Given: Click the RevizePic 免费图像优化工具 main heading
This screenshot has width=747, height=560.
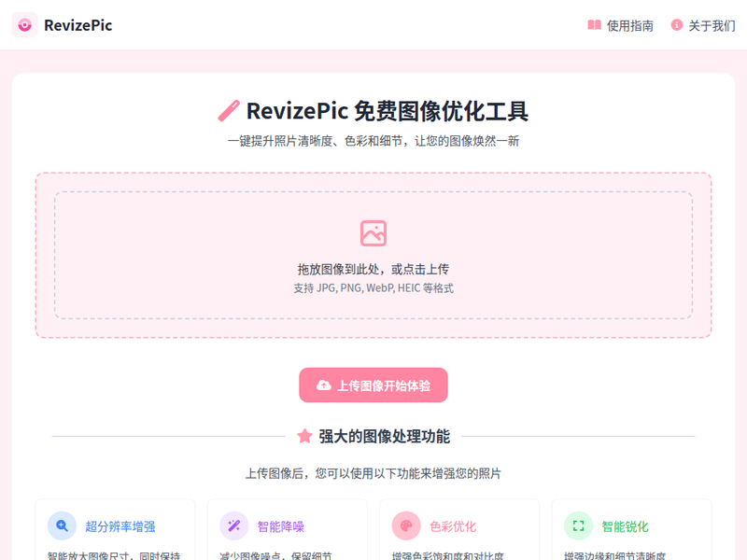Looking at the screenshot, I should (388, 111).
